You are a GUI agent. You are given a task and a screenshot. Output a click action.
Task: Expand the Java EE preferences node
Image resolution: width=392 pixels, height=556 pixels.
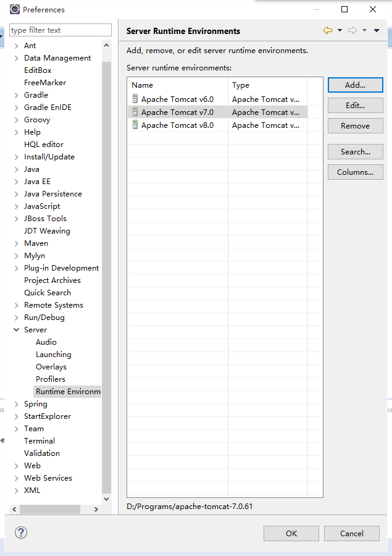(16, 182)
